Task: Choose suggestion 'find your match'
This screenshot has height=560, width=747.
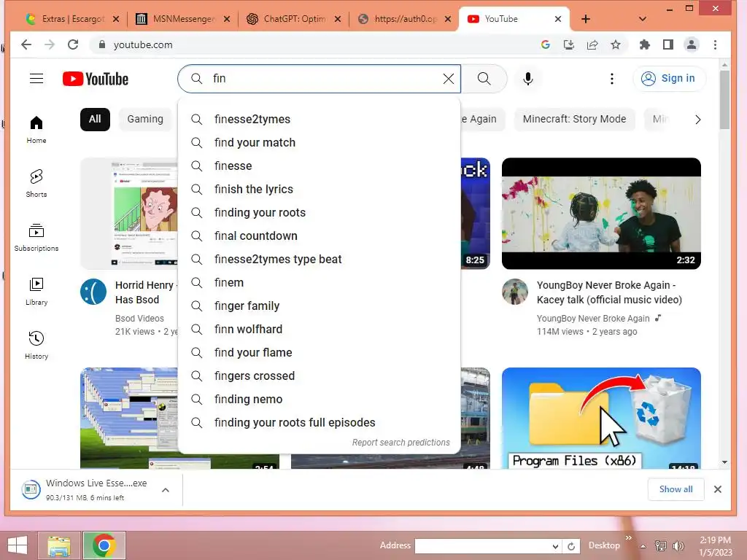Action: pyautogui.click(x=320, y=142)
